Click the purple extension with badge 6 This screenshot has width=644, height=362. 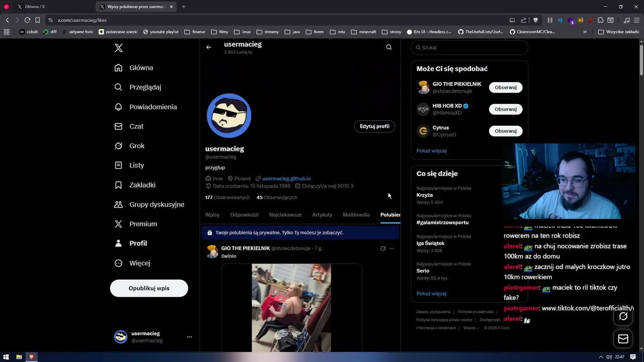[x=571, y=21]
